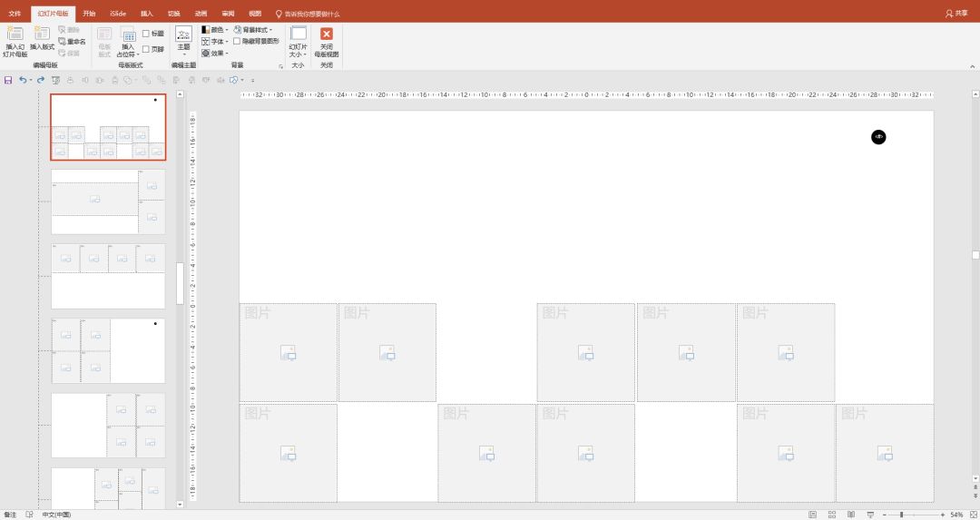Click the Next Slide double-arrow at scrollbar bottom
This screenshot has height=520, width=980.
pos(975,495)
